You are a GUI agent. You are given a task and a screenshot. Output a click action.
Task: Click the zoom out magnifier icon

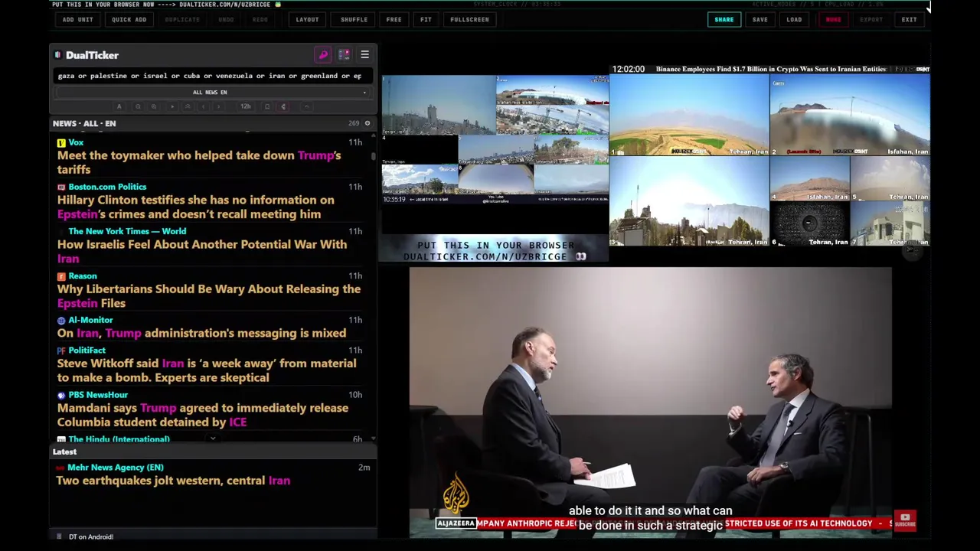138,106
